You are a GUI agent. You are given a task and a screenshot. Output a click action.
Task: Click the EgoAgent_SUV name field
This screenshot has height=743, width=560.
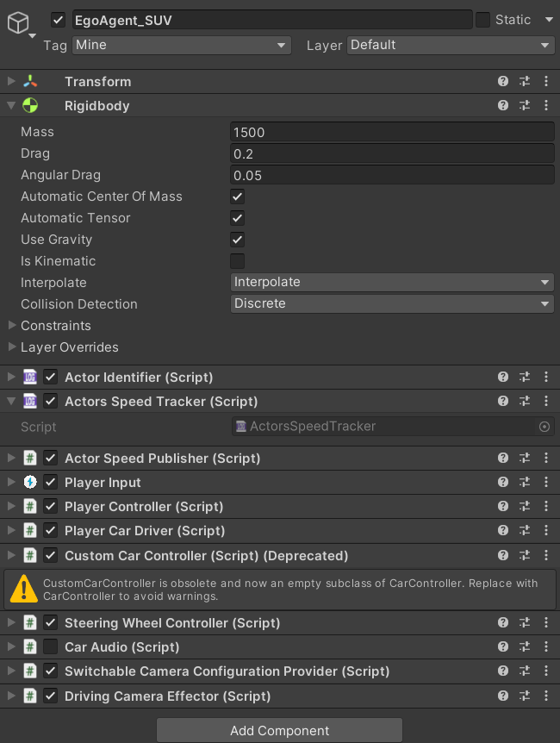pyautogui.click(x=272, y=20)
